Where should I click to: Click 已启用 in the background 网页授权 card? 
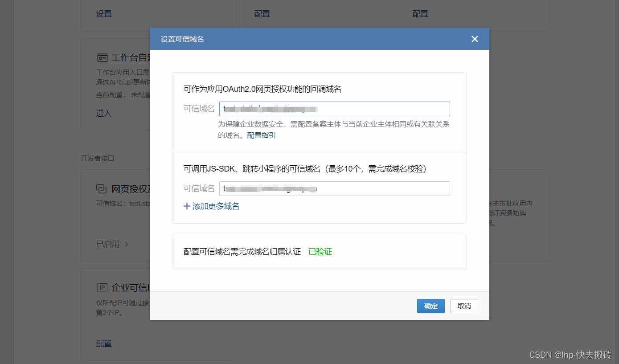pos(108,244)
